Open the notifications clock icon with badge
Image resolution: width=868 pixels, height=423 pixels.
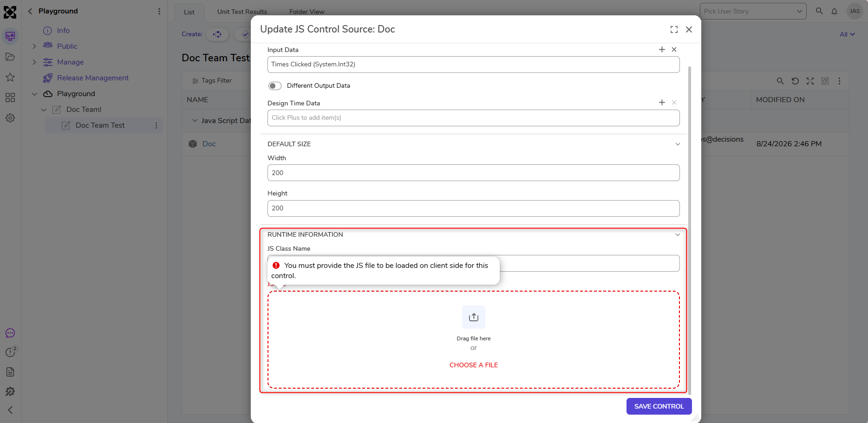click(x=11, y=352)
